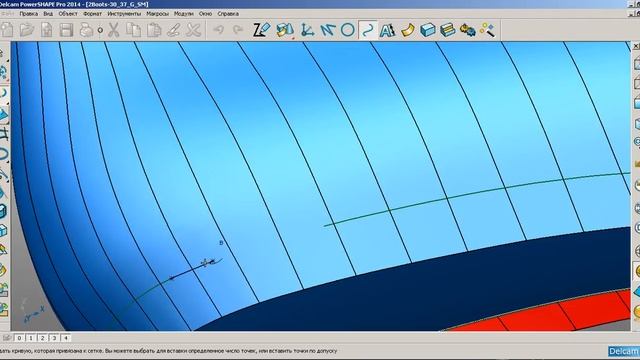Select level button 4
640x360 pixels.
pos(65,338)
